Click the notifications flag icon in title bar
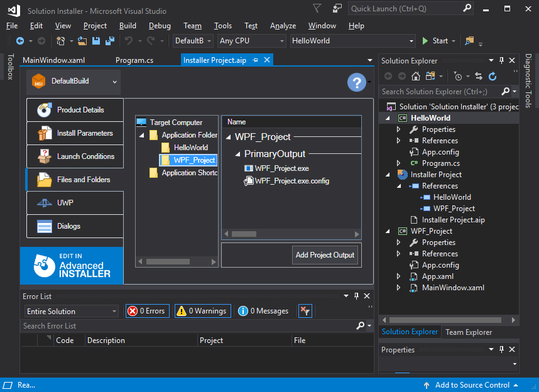 pyautogui.click(x=317, y=8)
